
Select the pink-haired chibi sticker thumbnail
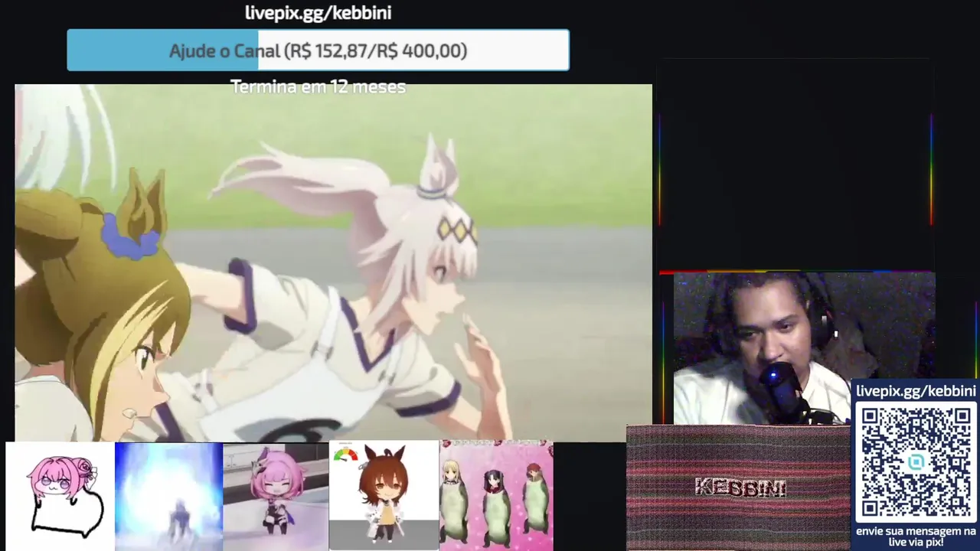coord(60,496)
